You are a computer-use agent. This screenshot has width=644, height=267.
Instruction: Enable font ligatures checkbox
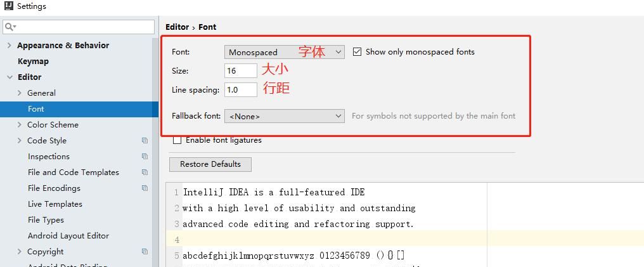177,140
